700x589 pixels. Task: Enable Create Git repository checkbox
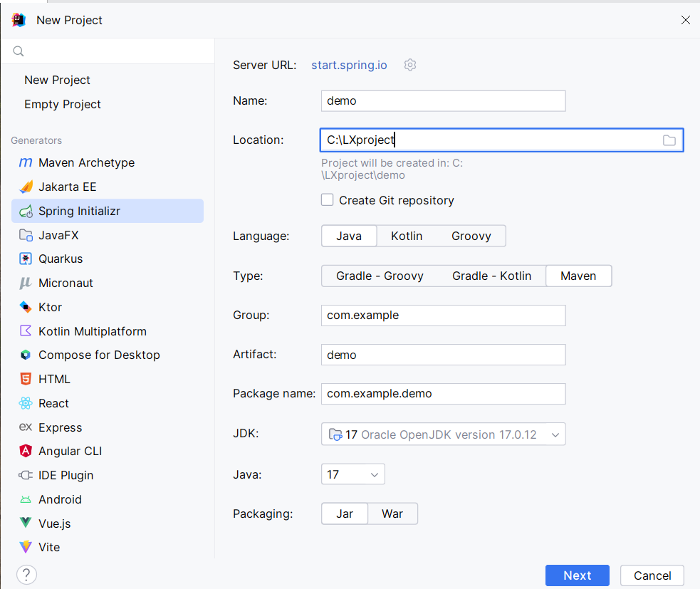coord(328,199)
